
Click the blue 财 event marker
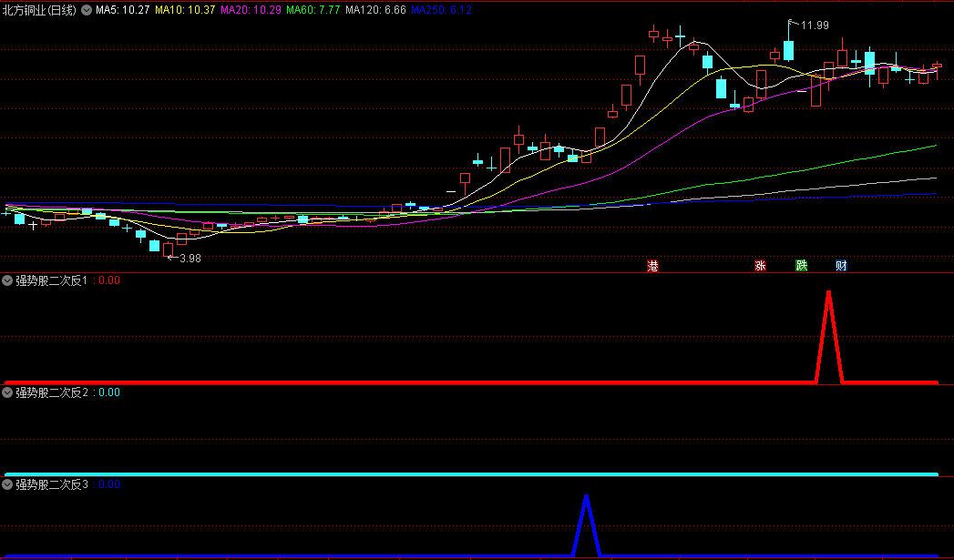841,266
